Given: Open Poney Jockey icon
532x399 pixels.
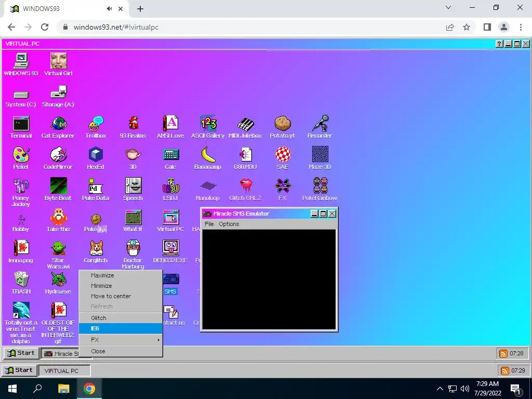Looking at the screenshot, I should pos(21,193).
